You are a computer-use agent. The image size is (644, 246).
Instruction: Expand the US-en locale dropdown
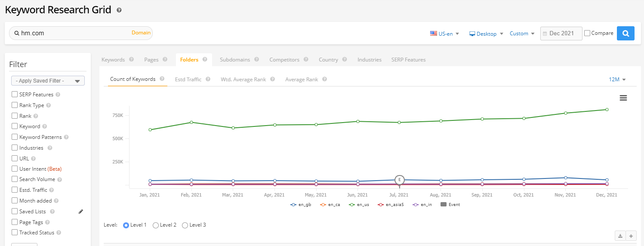point(445,34)
